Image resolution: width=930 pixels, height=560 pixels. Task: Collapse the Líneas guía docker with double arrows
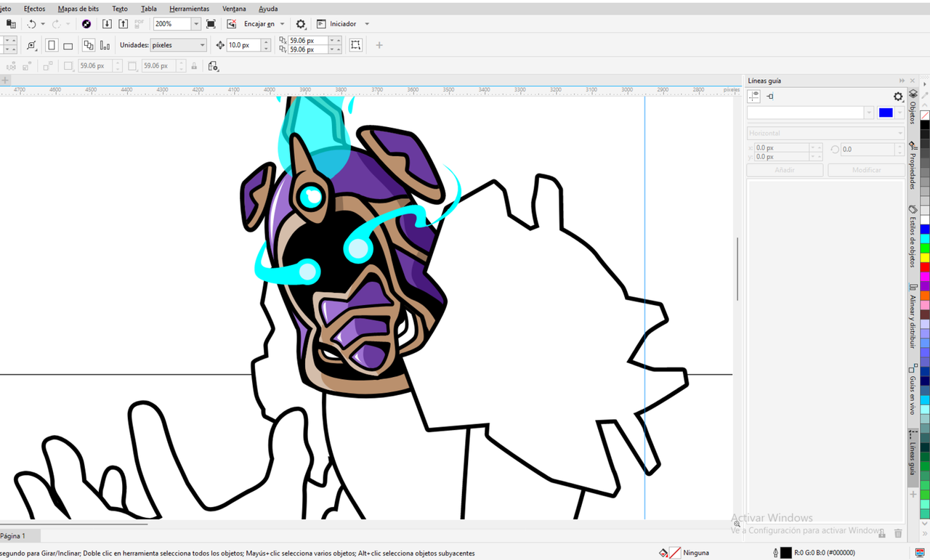coord(902,81)
